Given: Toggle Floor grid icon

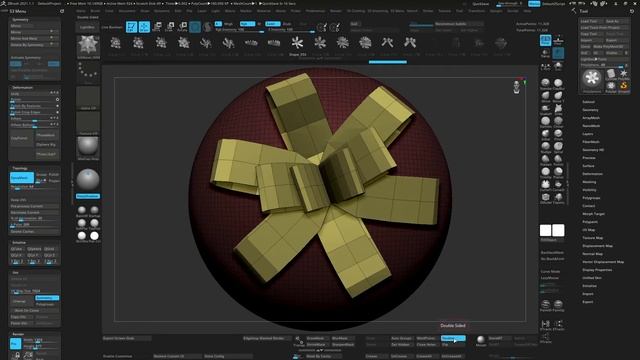Looking at the screenshot, I should (558, 40).
